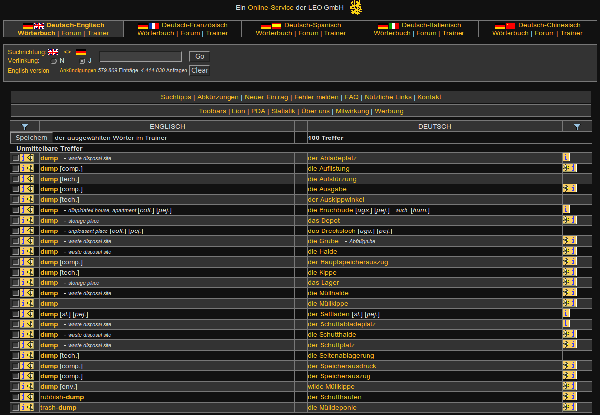Open the filter arrow beside the DEUTSCH header
This screenshot has width=600, height=415.
pyautogui.click(x=577, y=126)
